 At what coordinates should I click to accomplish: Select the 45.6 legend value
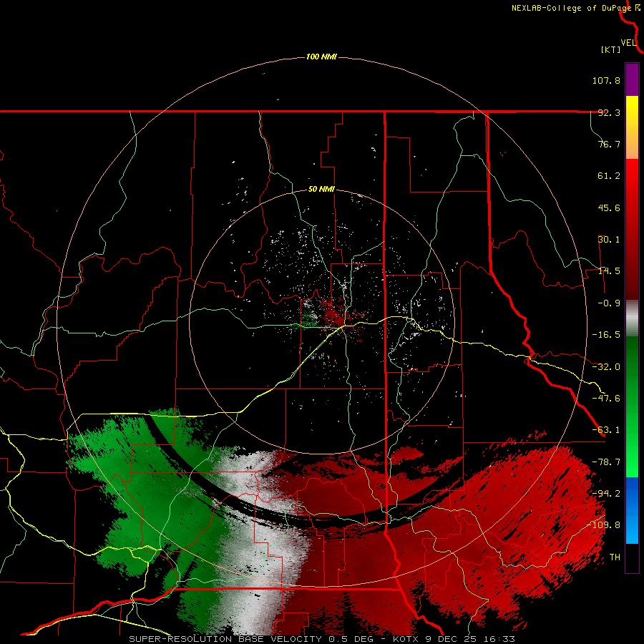(609, 208)
